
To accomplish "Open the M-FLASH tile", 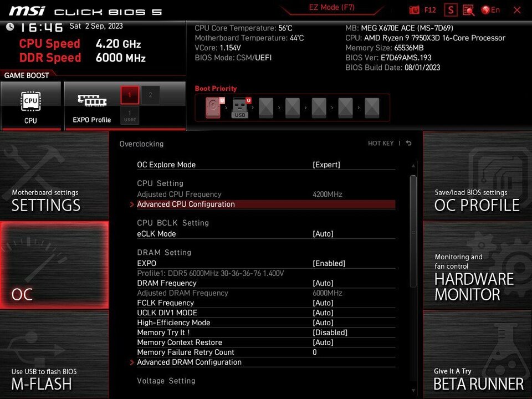I will (x=54, y=355).
